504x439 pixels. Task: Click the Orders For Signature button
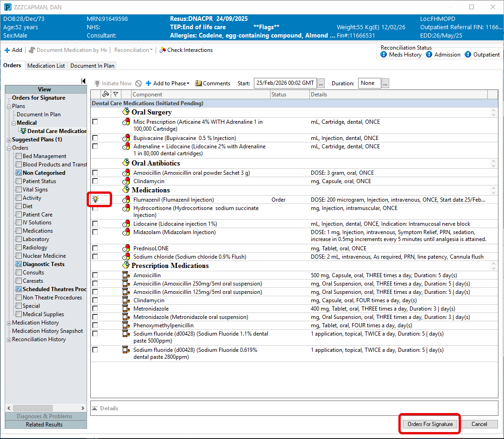[429, 424]
